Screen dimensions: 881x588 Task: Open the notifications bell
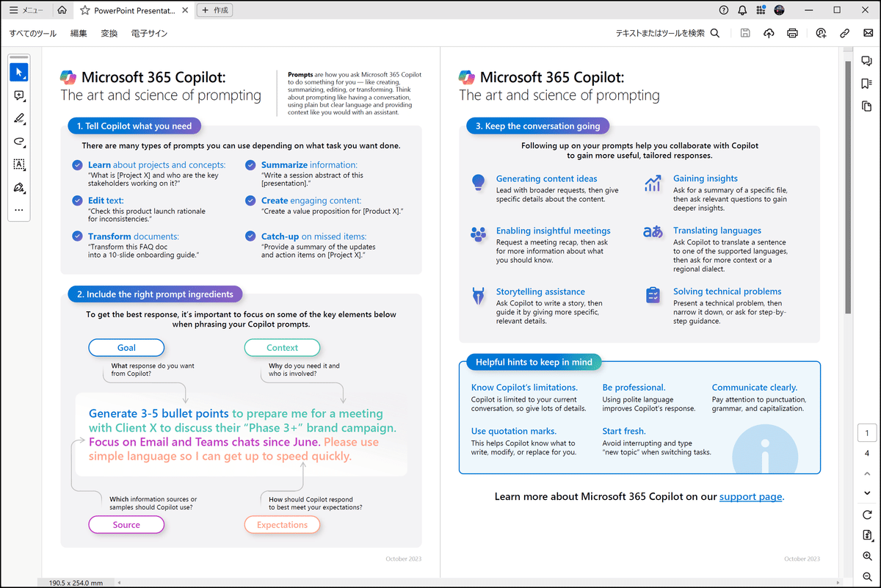[x=742, y=10]
